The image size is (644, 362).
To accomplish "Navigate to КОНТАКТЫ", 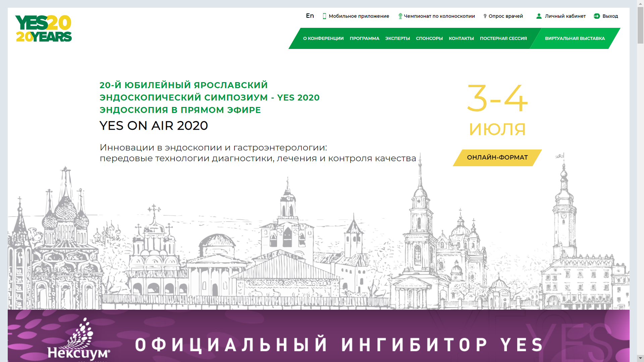I will coord(461,39).
